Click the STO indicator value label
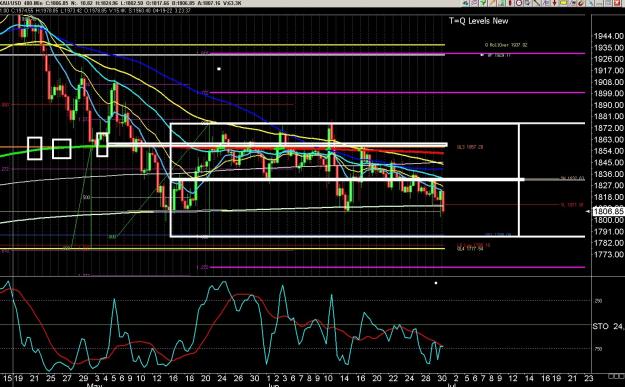 click(x=608, y=326)
